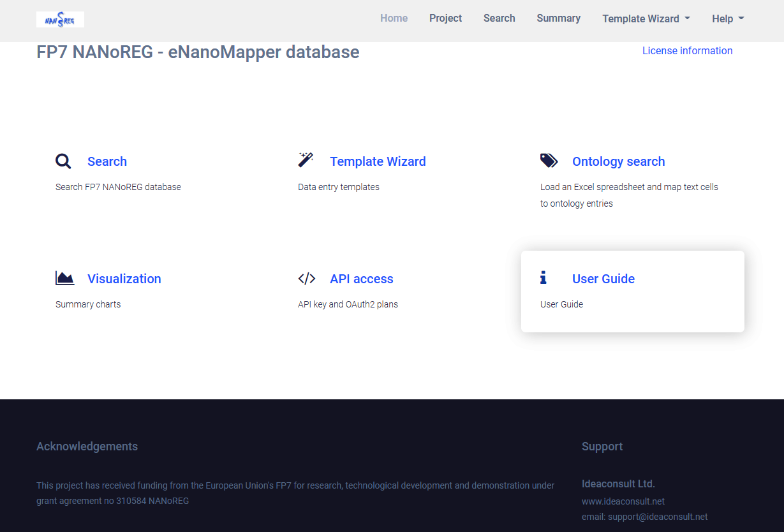784x532 pixels.
Task: Select the Visualization heading link
Action: click(124, 279)
